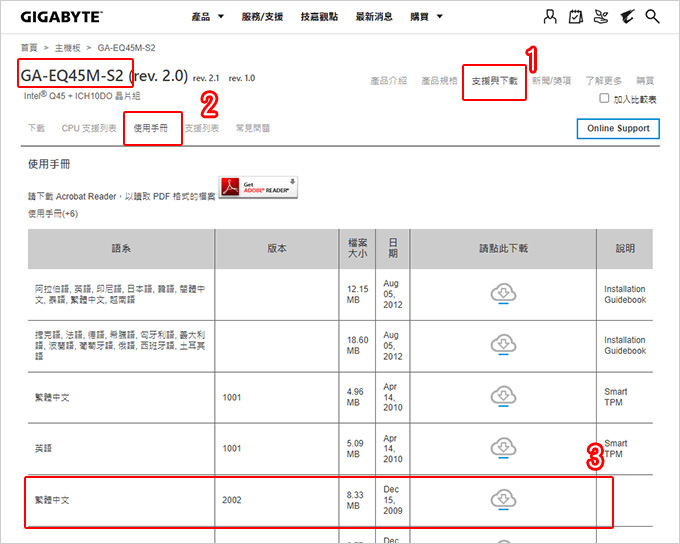Switch to the 產品介紹 tab
This screenshot has width=680, height=544.
pyautogui.click(x=389, y=81)
